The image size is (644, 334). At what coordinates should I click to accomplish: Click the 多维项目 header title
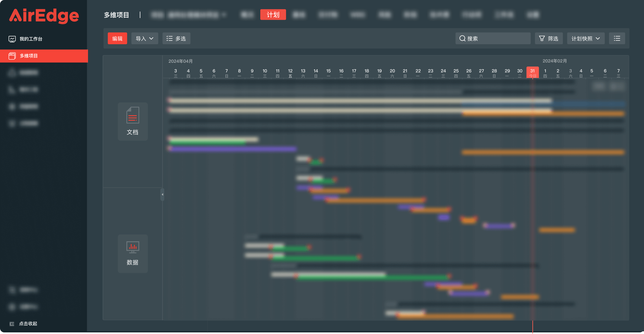[x=116, y=15]
